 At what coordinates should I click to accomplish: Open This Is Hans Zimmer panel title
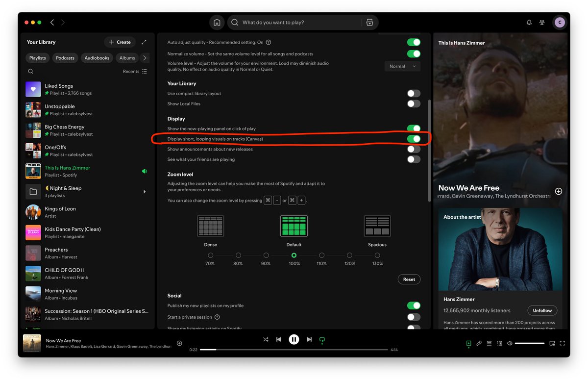[462, 43]
